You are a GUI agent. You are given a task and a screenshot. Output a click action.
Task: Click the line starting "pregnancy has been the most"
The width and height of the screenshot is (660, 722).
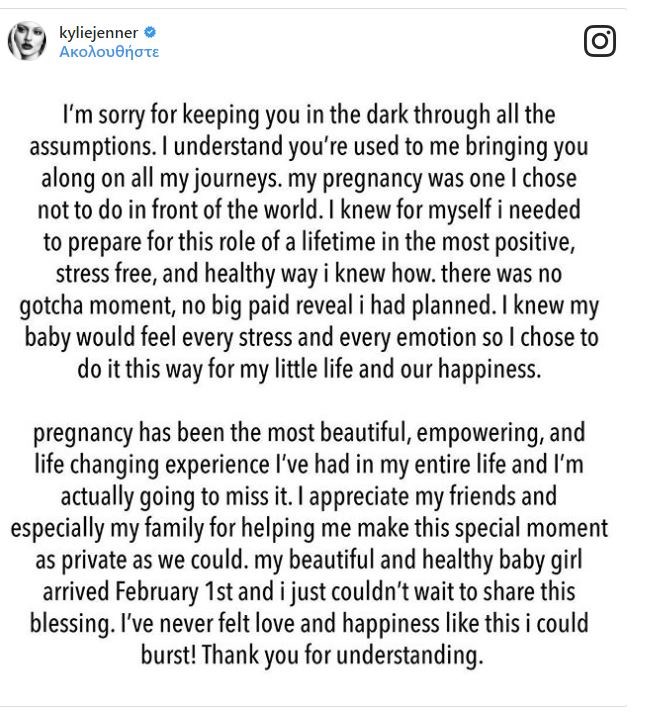tap(309, 434)
